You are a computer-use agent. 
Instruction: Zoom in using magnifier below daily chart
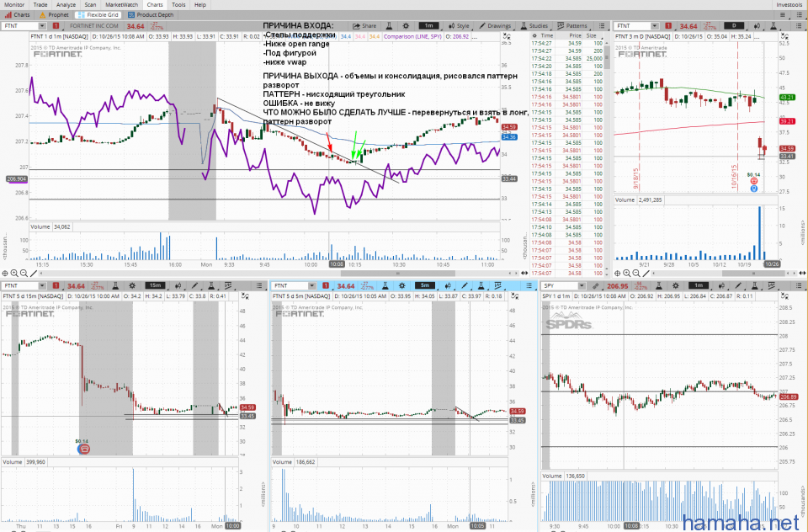coord(626,274)
